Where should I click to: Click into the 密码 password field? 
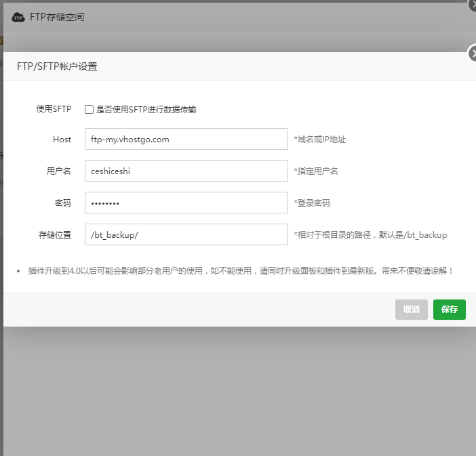186,203
